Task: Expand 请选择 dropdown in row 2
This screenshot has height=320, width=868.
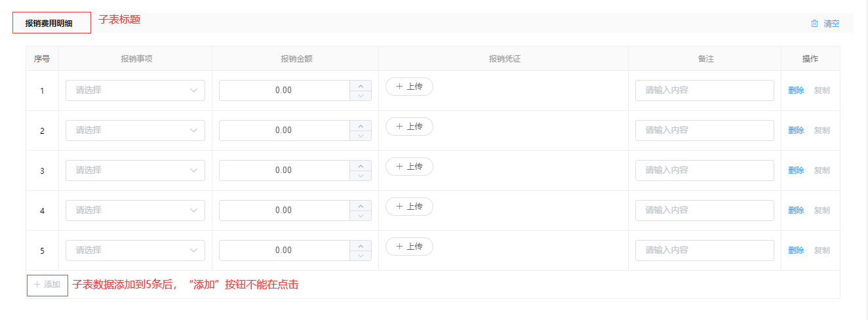Action: click(135, 130)
